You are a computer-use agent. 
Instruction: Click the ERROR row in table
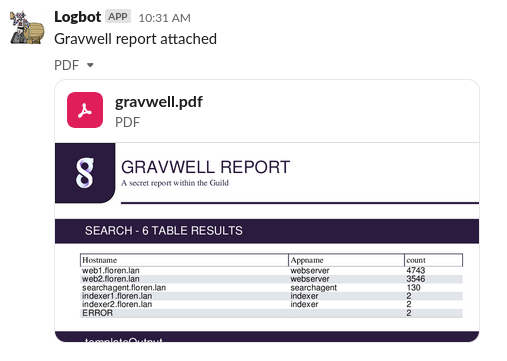coord(271,313)
